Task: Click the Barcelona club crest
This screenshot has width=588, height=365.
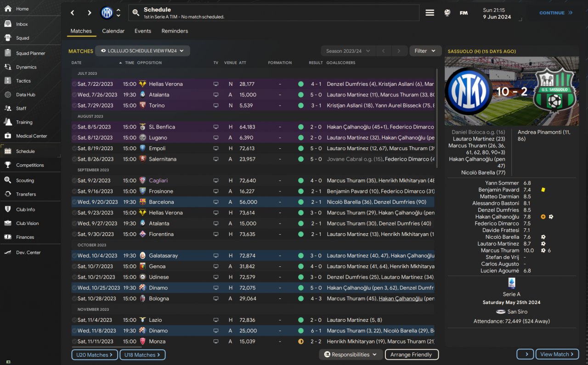Action: (143, 202)
